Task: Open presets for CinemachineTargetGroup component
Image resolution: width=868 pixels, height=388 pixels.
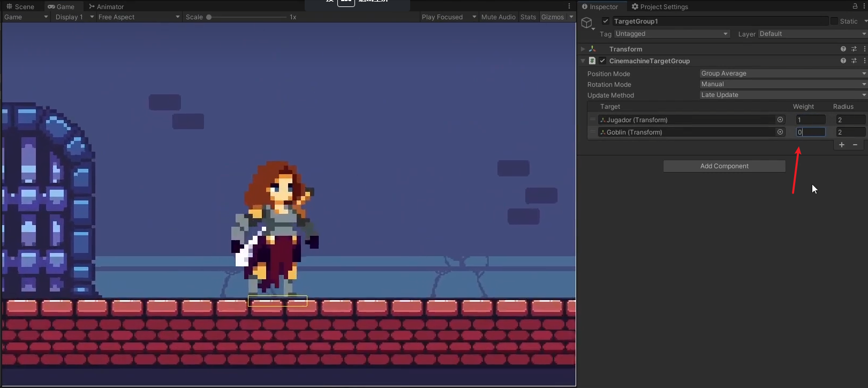Action: point(854,61)
